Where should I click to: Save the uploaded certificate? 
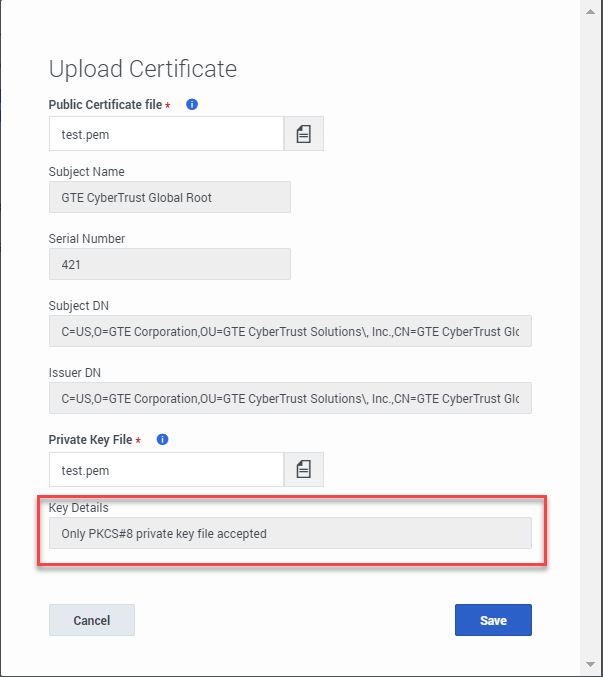point(493,620)
